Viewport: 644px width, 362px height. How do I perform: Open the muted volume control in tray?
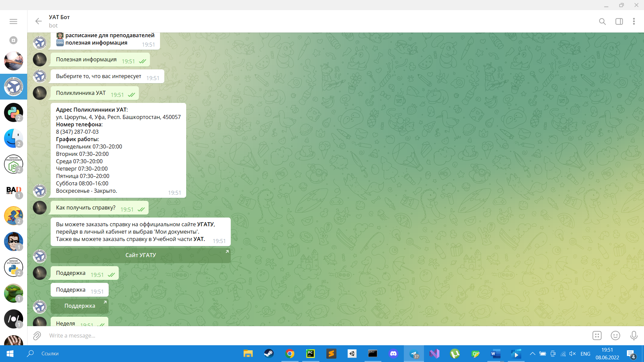coord(573,354)
